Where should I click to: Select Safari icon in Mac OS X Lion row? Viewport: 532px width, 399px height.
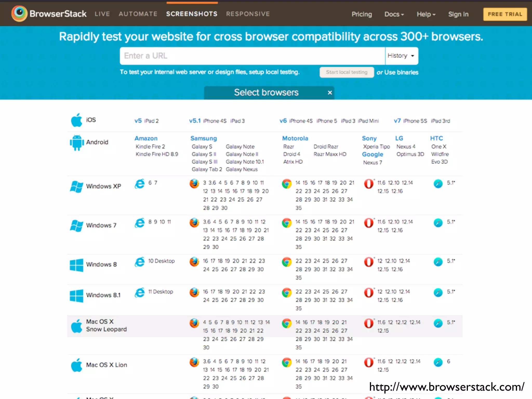click(x=438, y=362)
